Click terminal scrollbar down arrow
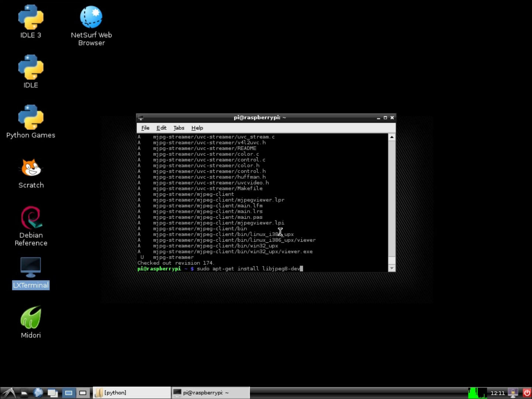The image size is (532, 399). pyautogui.click(x=392, y=268)
